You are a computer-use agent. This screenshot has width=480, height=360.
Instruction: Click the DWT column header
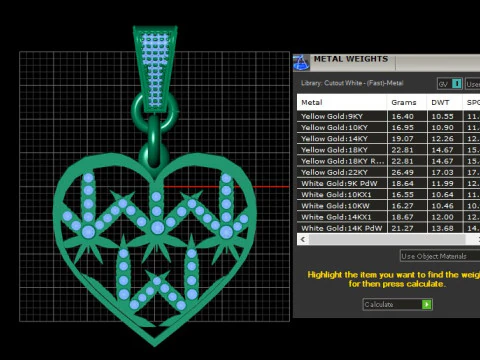(x=445, y=102)
